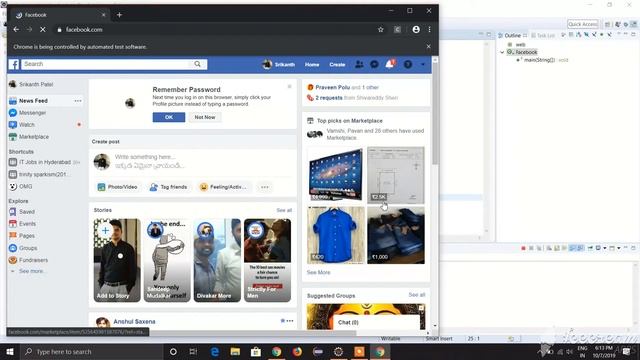
Task: Choose Tag friends for the post
Action: point(168,187)
